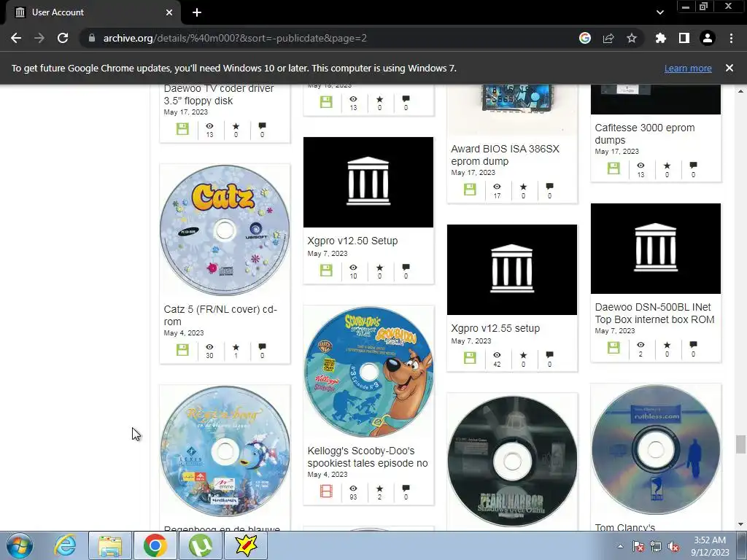This screenshot has width=747, height=560.
Task: Open the Regenboog blue disc thumbnail
Action: pos(225,451)
